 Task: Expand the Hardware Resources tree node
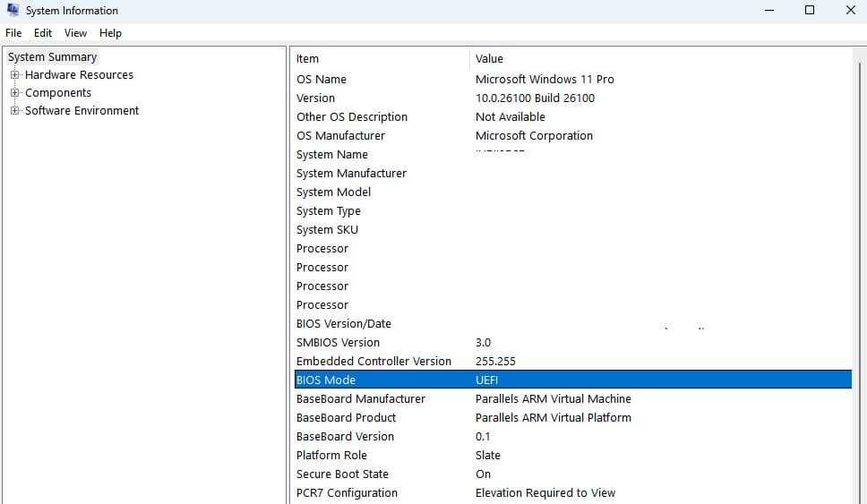point(14,75)
